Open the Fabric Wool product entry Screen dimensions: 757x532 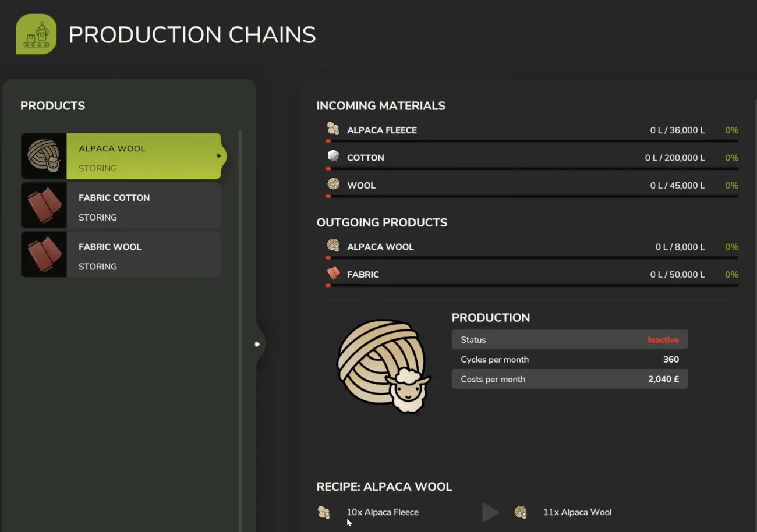pos(121,254)
